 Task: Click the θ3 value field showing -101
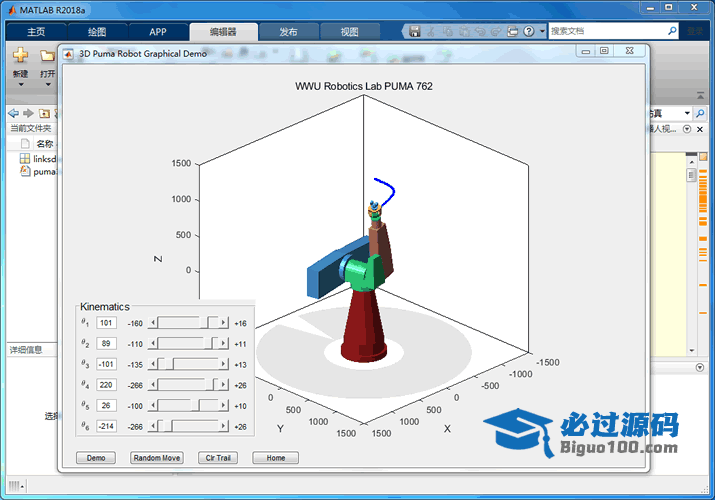106,364
